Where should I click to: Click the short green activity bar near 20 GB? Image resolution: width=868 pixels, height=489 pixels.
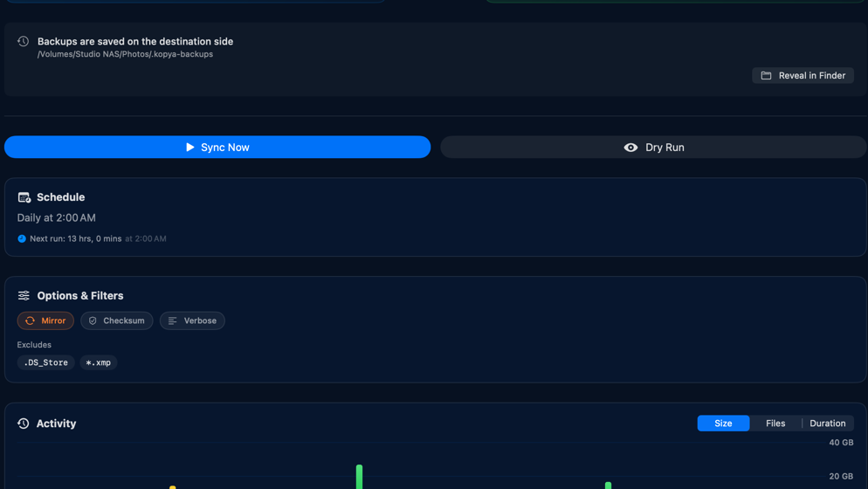(608, 486)
